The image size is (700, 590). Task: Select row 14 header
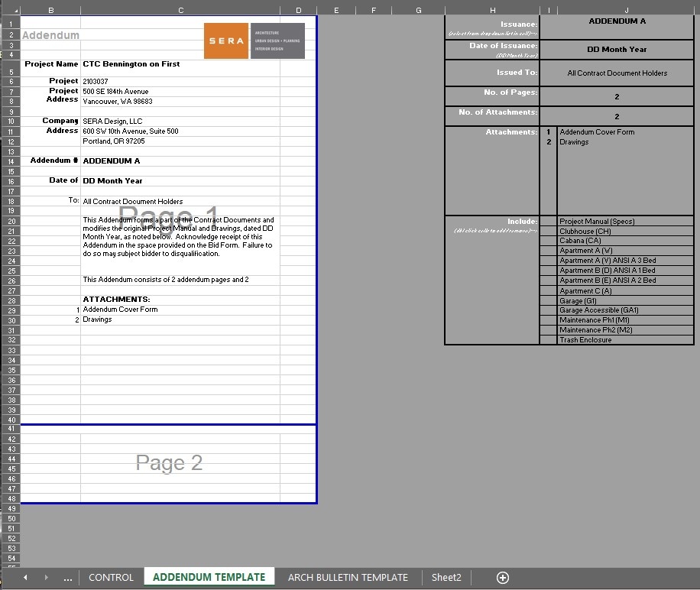click(11, 161)
